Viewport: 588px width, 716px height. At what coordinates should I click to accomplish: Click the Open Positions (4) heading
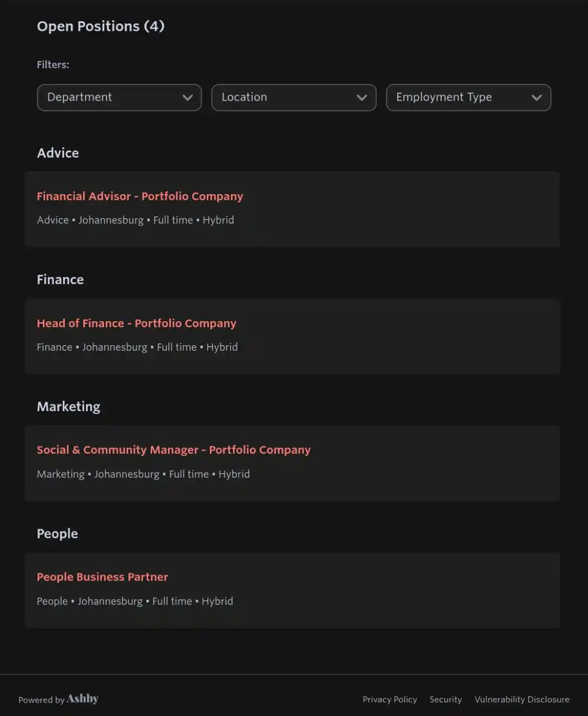101,26
